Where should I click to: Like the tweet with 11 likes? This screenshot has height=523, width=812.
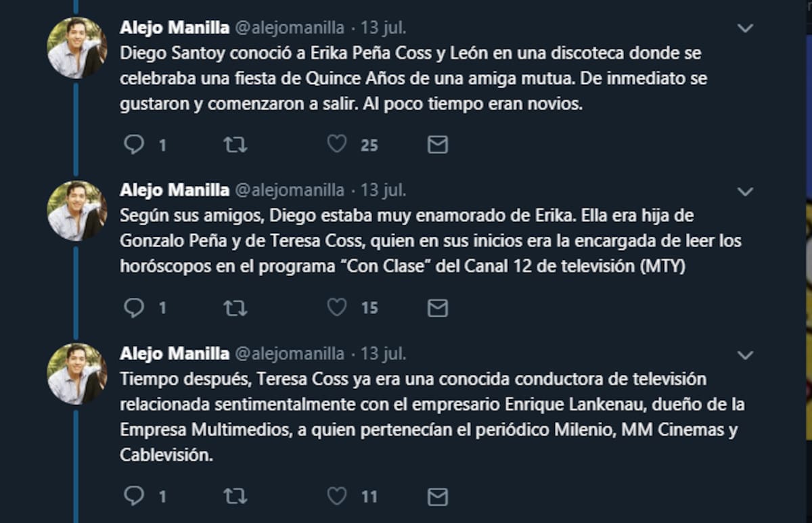337,497
